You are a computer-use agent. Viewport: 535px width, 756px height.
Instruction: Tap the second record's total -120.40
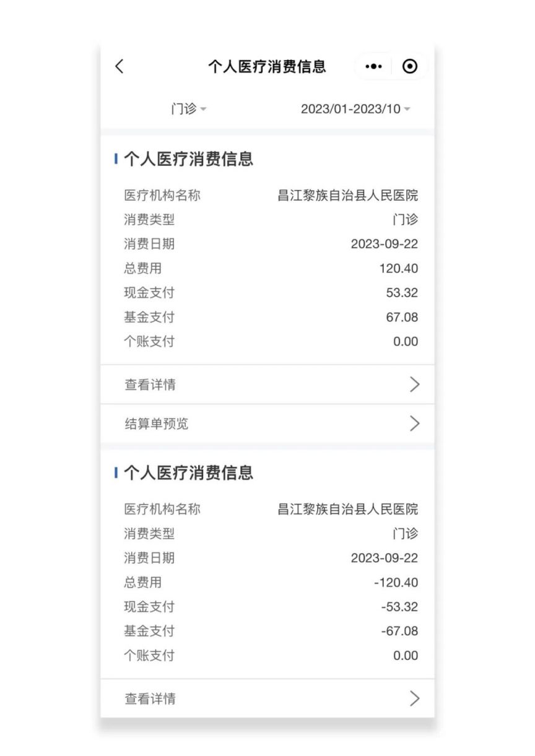[x=396, y=583]
